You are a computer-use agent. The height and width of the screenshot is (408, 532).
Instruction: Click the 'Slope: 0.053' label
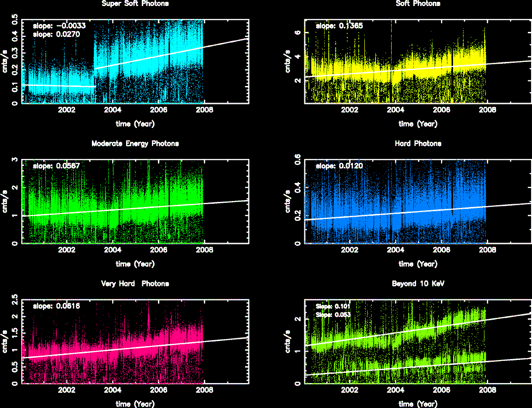333,315
